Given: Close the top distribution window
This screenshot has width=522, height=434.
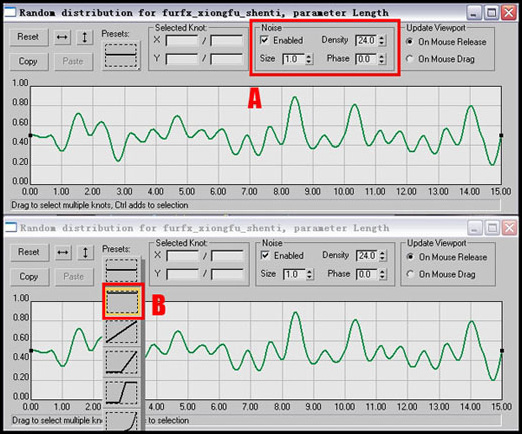Looking at the screenshot, I should [x=509, y=13].
